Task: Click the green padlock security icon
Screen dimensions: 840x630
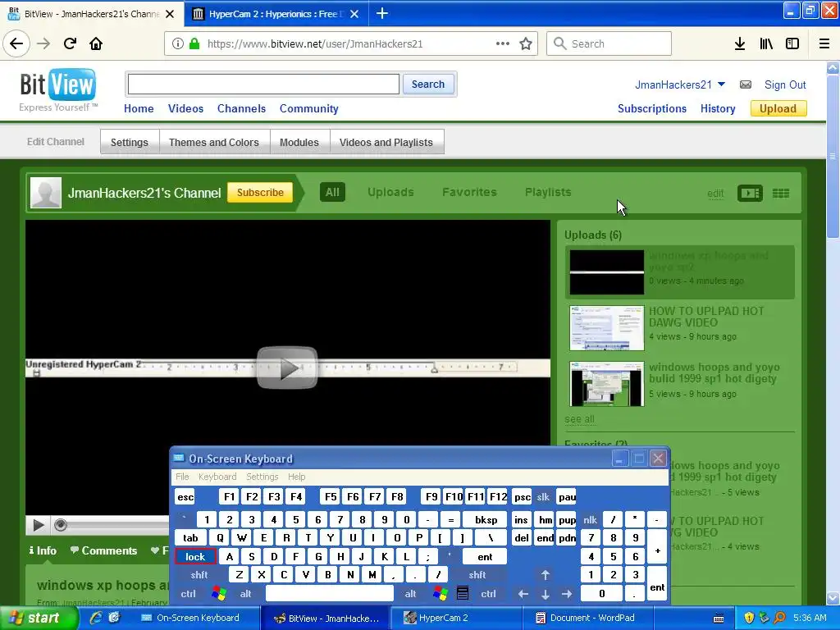Action: 194,44
